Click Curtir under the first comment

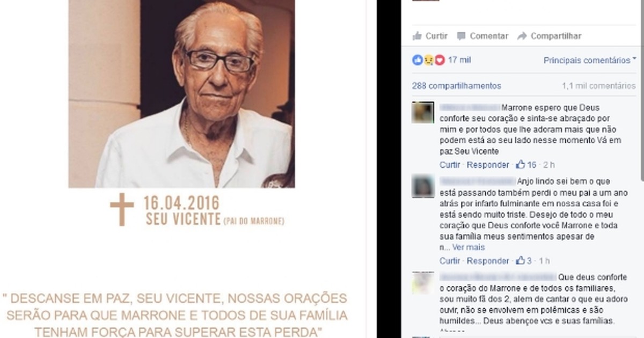(450, 165)
